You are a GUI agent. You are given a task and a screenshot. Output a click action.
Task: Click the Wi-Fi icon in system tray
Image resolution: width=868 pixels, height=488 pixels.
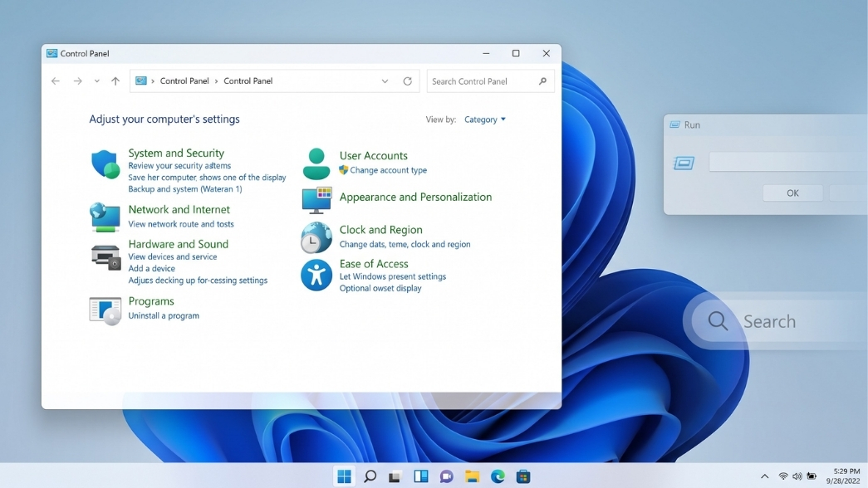pyautogui.click(x=782, y=476)
